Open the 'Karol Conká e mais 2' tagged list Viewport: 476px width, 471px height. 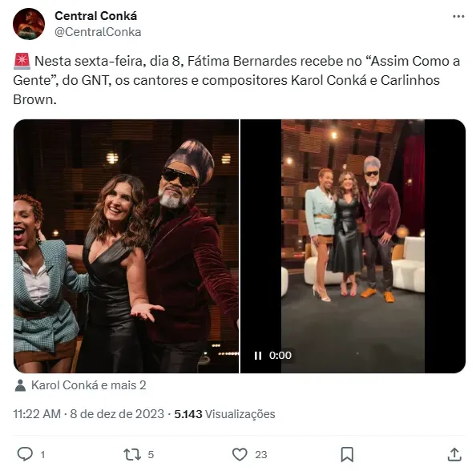[89, 385]
